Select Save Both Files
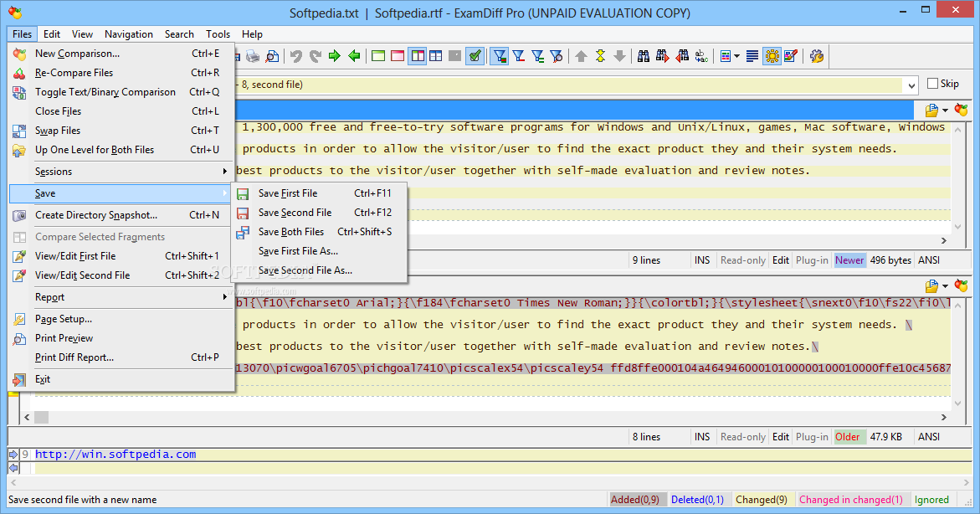This screenshot has width=980, height=514. coord(319,232)
